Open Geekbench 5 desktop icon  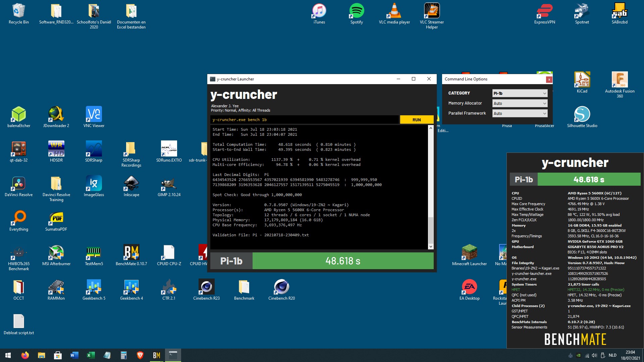[94, 290]
